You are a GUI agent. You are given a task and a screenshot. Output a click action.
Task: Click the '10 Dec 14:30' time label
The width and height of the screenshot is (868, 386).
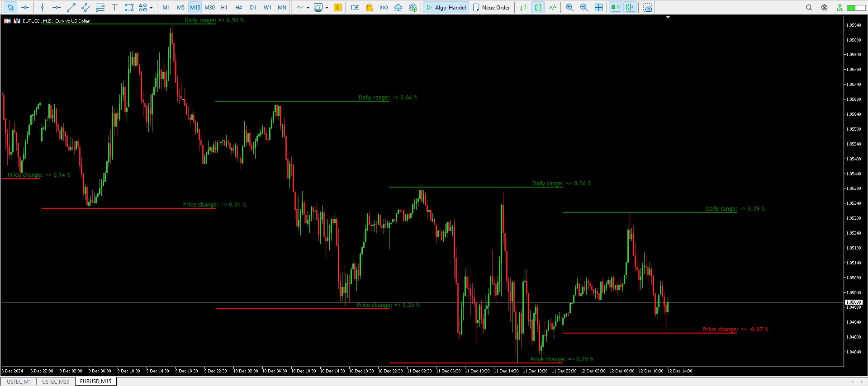pyautogui.click(x=332, y=371)
